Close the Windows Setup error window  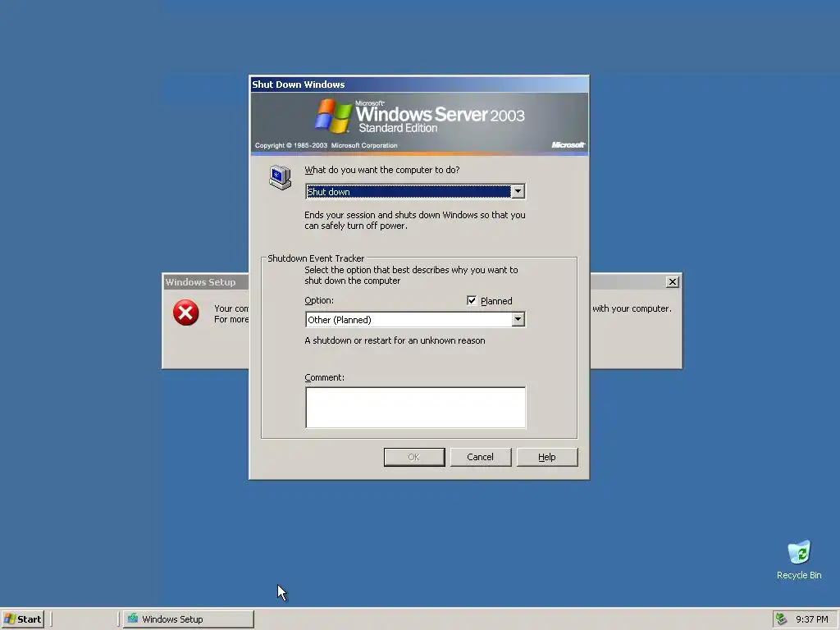[673, 282]
